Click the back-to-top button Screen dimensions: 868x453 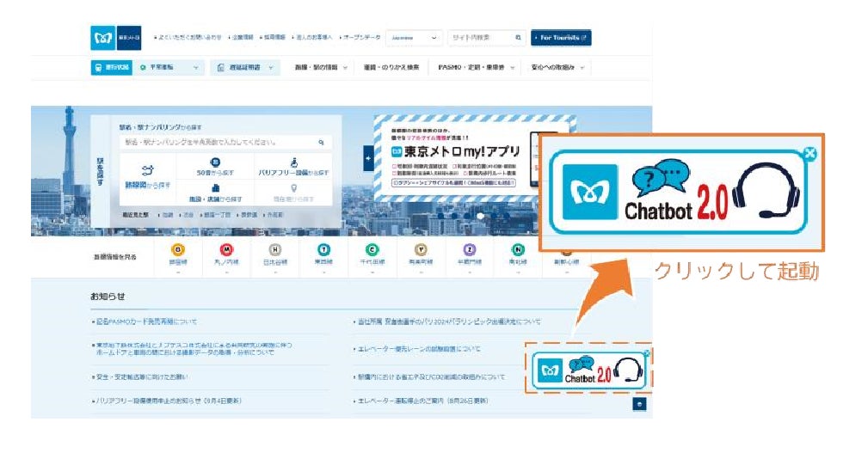pyautogui.click(x=639, y=404)
